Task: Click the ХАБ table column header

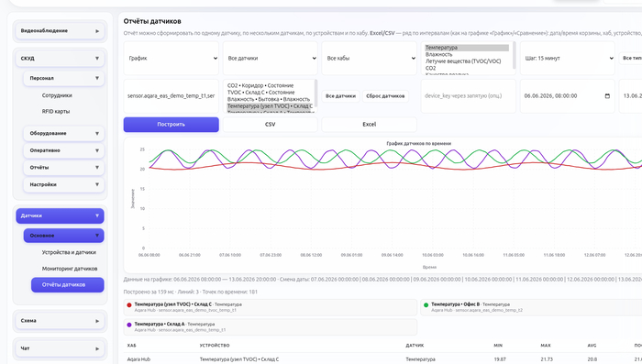Action: point(131,346)
